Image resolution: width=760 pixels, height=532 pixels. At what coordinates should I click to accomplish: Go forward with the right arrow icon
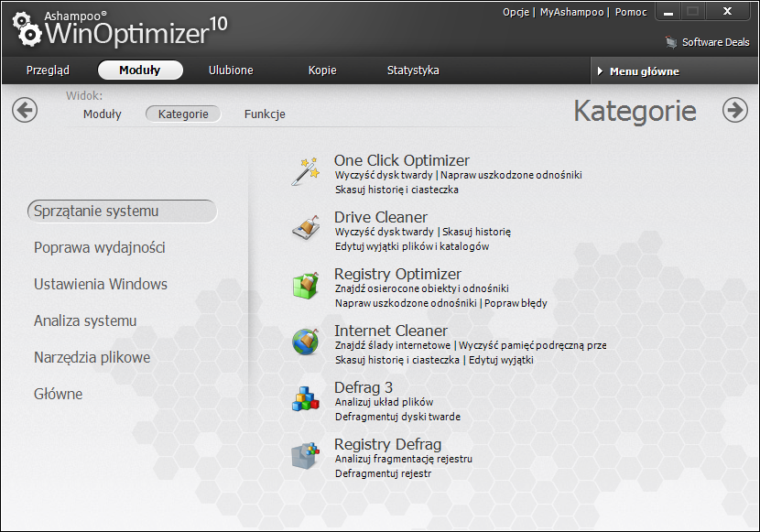point(734,110)
